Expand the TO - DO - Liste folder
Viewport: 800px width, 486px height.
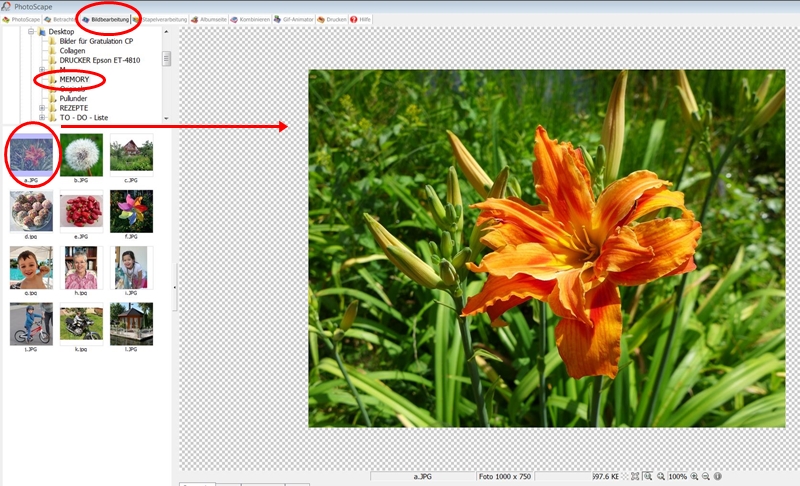click(41, 118)
